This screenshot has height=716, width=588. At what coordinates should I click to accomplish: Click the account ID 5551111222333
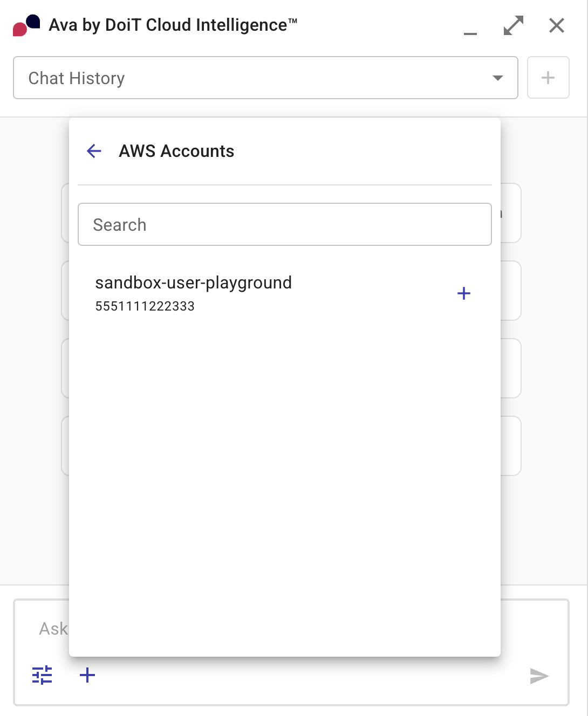pos(146,306)
